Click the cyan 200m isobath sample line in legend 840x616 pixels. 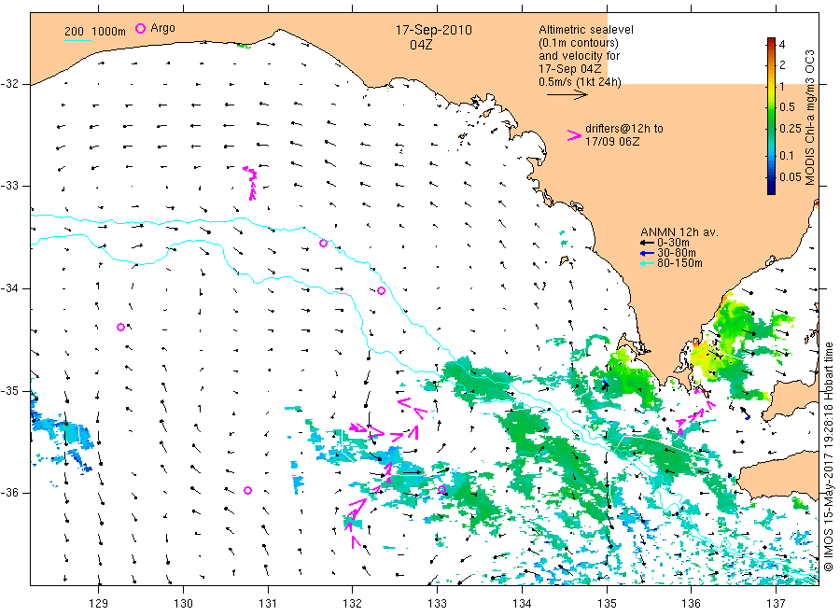[77, 40]
